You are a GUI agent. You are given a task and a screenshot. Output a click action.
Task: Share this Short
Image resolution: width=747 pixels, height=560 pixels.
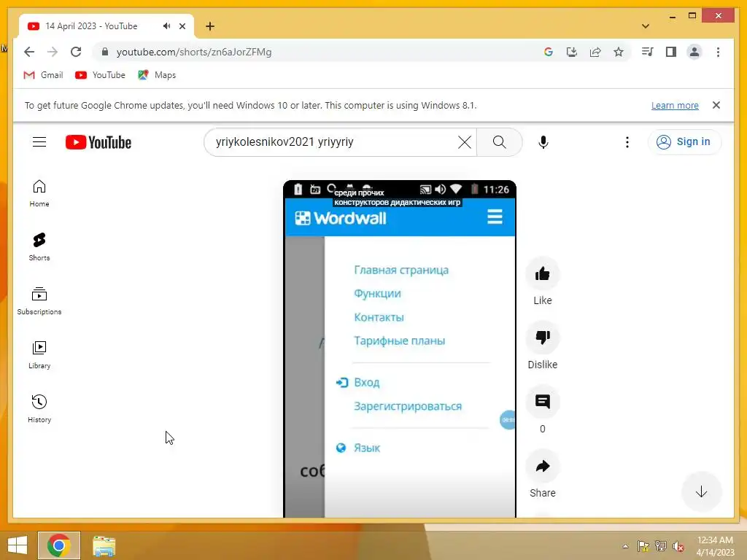click(x=543, y=466)
